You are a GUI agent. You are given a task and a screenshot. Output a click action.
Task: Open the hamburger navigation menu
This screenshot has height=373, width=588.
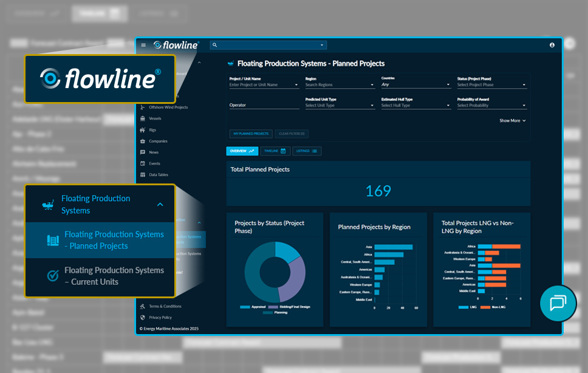click(143, 45)
